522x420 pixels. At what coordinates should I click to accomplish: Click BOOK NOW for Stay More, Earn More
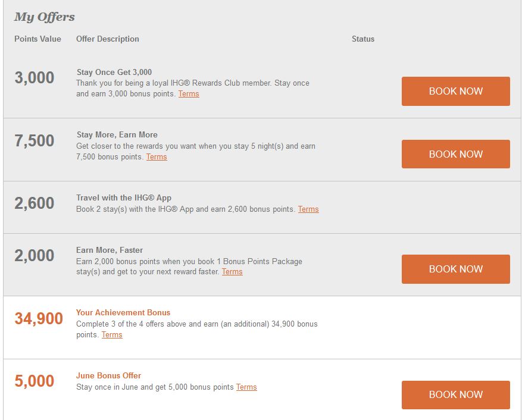(x=456, y=154)
